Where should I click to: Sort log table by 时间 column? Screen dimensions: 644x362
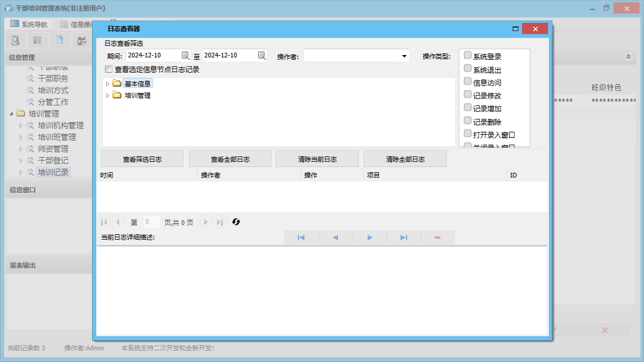click(x=147, y=175)
